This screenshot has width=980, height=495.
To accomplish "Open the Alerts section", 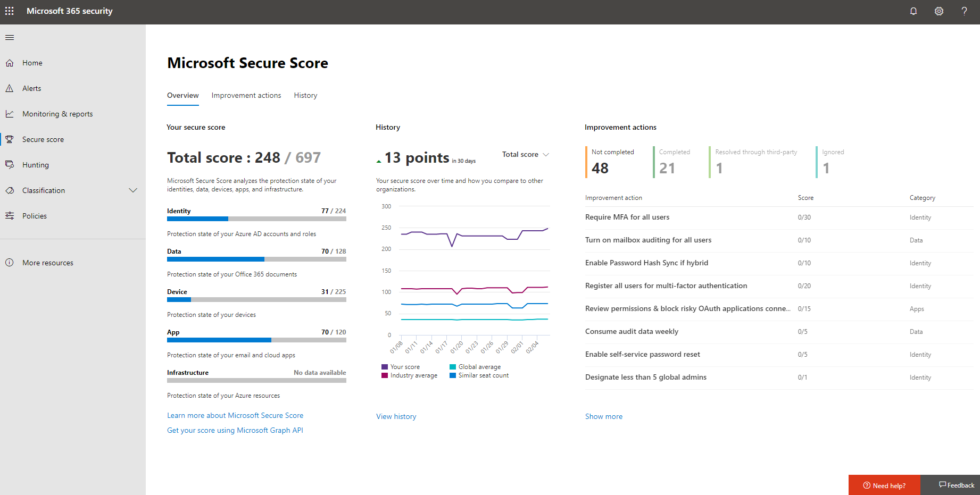I will pos(31,88).
